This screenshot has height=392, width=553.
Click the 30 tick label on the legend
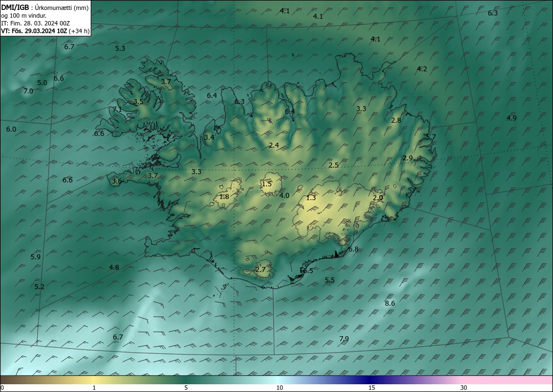coord(464,388)
